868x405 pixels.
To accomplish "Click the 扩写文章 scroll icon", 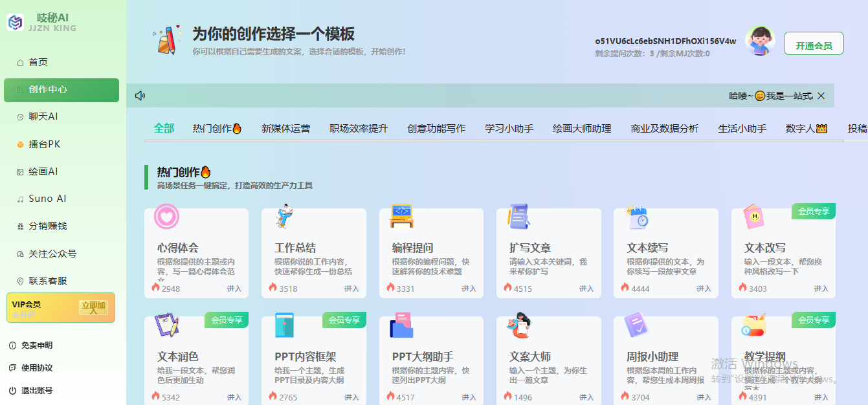I will click(517, 217).
